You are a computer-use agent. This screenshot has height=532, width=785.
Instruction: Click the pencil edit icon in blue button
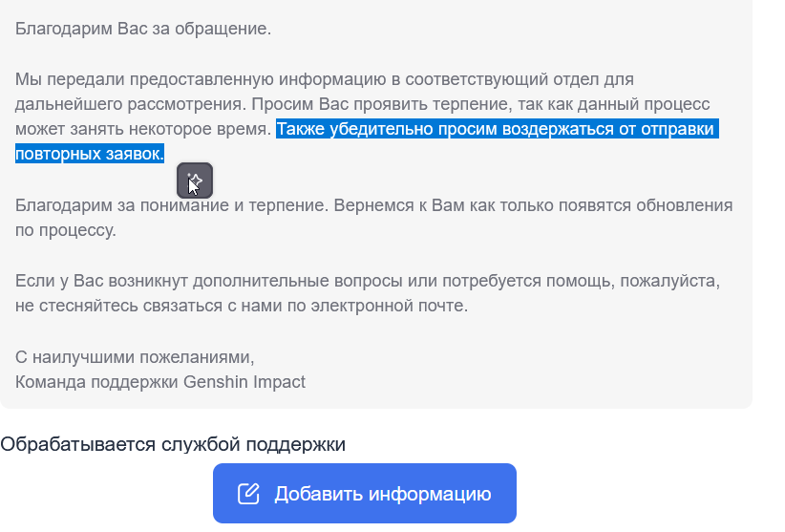[248, 494]
